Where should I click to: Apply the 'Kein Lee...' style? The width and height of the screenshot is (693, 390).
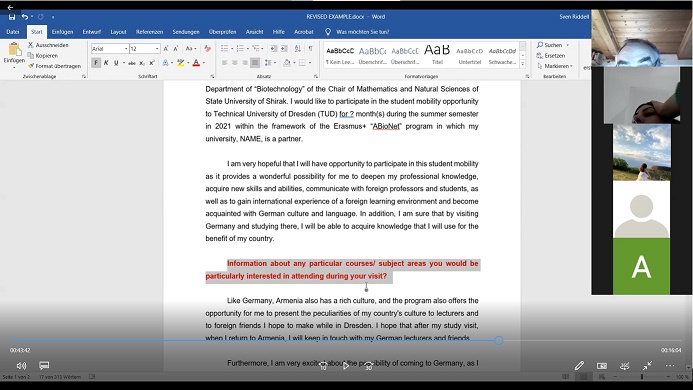[340, 55]
